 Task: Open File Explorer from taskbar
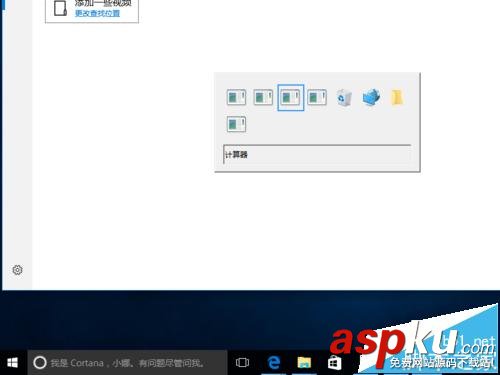pos(304,363)
